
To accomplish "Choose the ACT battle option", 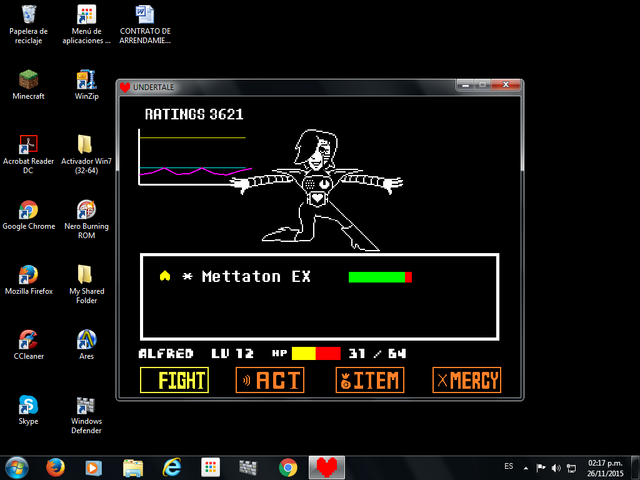I will coord(270,380).
